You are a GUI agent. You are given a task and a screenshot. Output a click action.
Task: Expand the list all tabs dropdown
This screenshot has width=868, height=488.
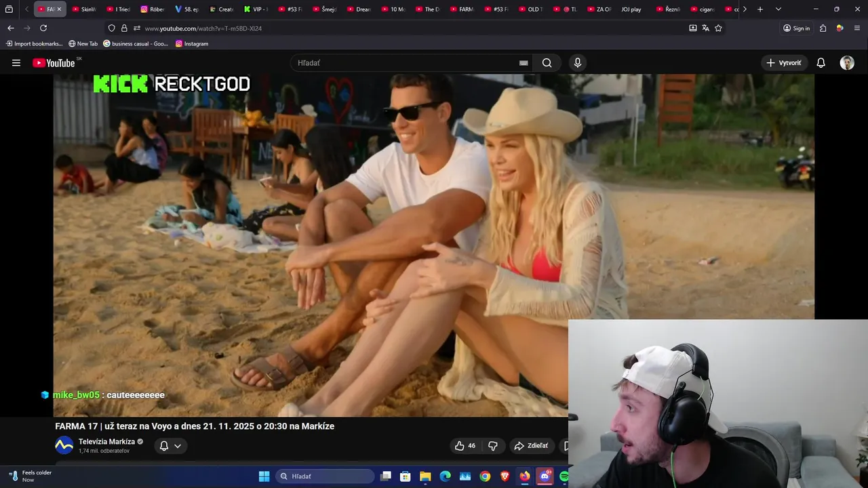coord(778,9)
